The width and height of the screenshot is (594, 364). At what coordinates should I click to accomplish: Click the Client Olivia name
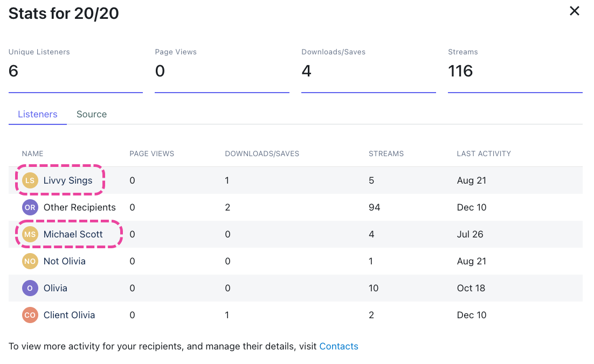(69, 315)
